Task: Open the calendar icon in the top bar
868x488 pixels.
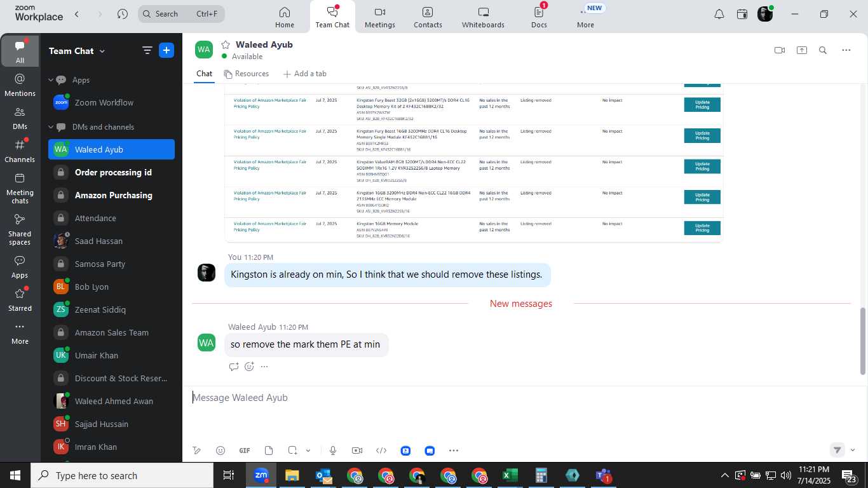Action: click(x=742, y=14)
